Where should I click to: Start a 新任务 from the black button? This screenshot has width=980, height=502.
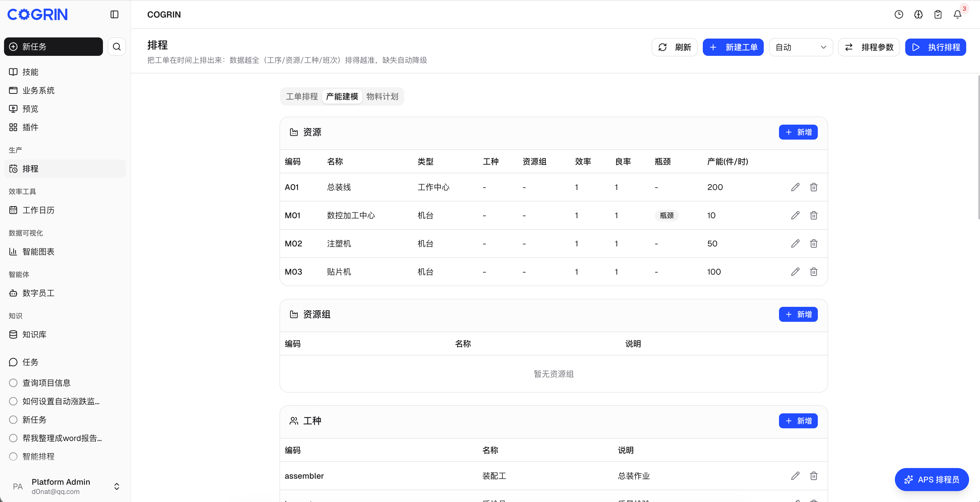pyautogui.click(x=53, y=46)
